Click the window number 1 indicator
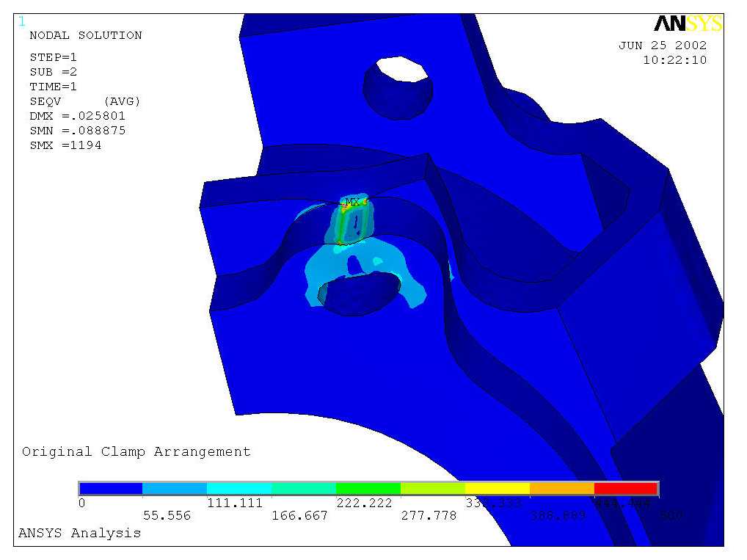747x560 pixels. (x=21, y=23)
